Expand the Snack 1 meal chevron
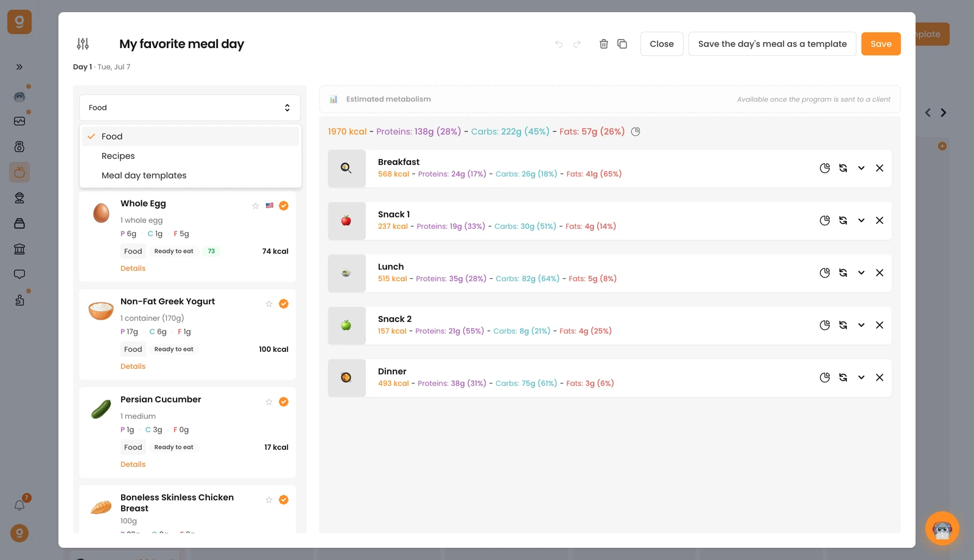The height and width of the screenshot is (560, 974). [x=861, y=220]
